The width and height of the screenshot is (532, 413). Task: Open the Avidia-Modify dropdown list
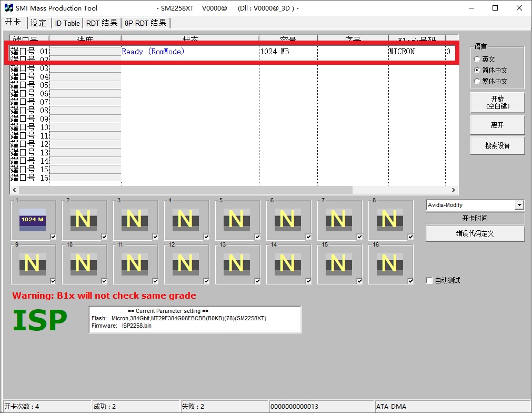(519, 205)
